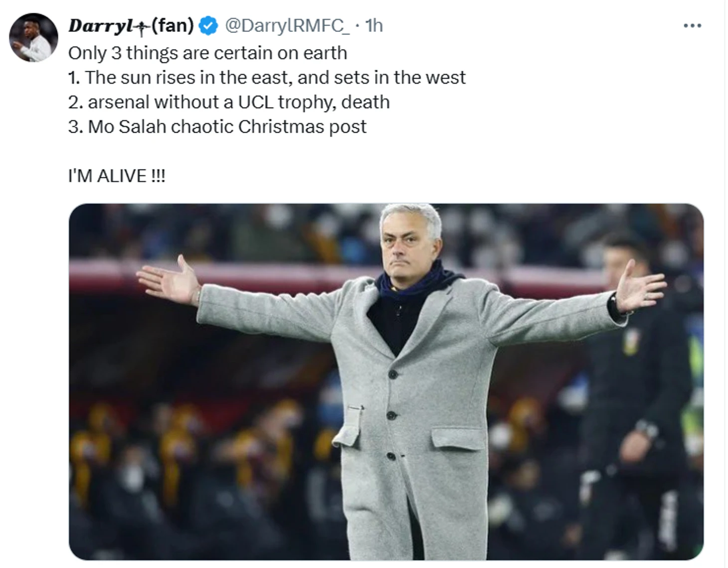728x568 pixels.
Task: Click the "I'M ALIVE !!!" text
Action: coord(116,176)
